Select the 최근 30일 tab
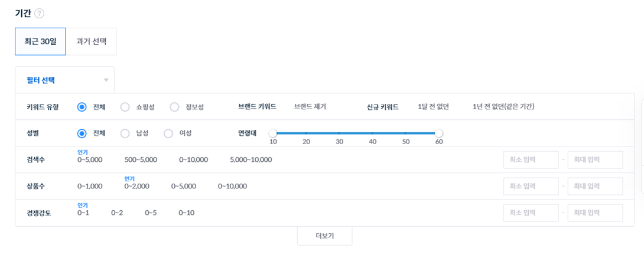Screen dimensions: 644x261 tap(40, 41)
